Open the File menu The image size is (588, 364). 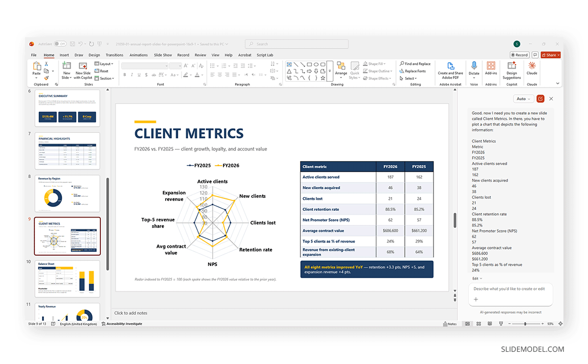click(x=34, y=55)
